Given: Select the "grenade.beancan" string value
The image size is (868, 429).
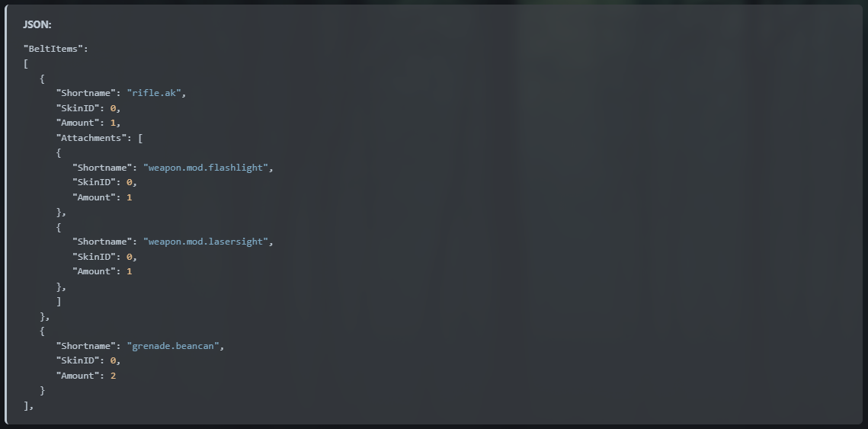Looking at the screenshot, I should coord(174,346).
